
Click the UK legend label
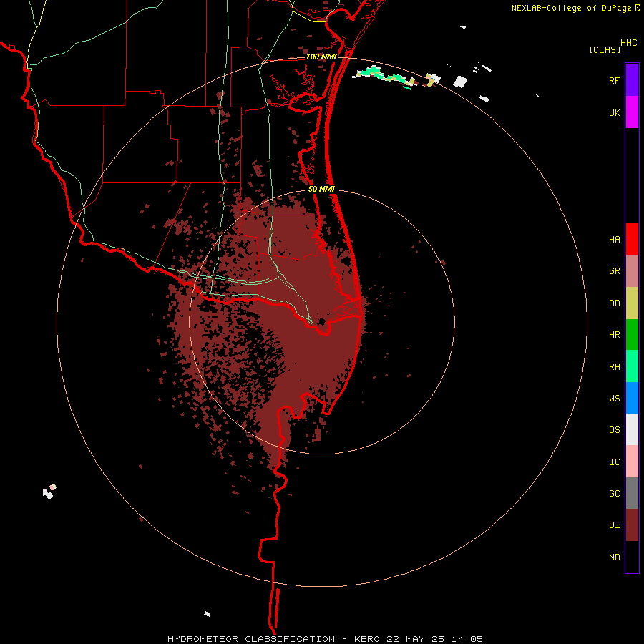(614, 112)
